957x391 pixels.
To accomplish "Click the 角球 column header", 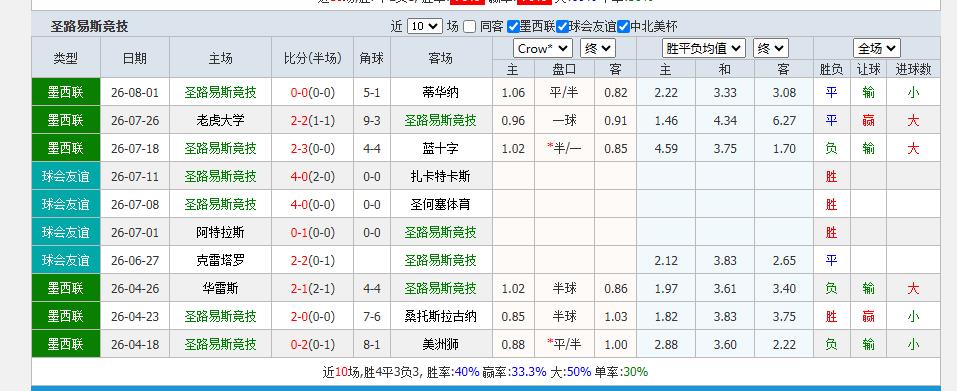I will (x=372, y=59).
